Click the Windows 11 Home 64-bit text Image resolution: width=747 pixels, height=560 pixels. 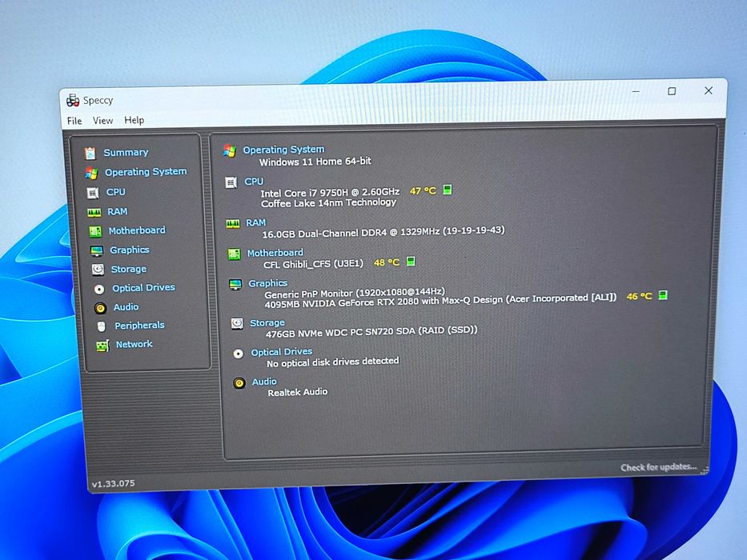315,162
